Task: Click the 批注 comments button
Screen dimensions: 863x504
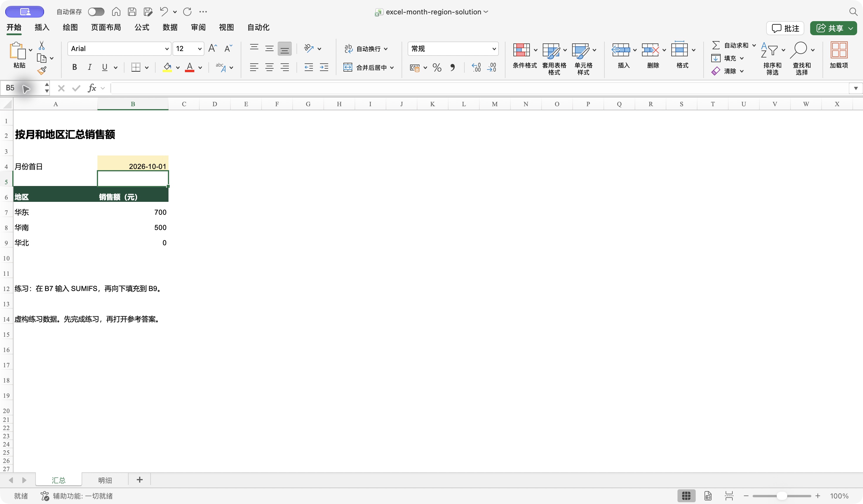Action: click(785, 28)
